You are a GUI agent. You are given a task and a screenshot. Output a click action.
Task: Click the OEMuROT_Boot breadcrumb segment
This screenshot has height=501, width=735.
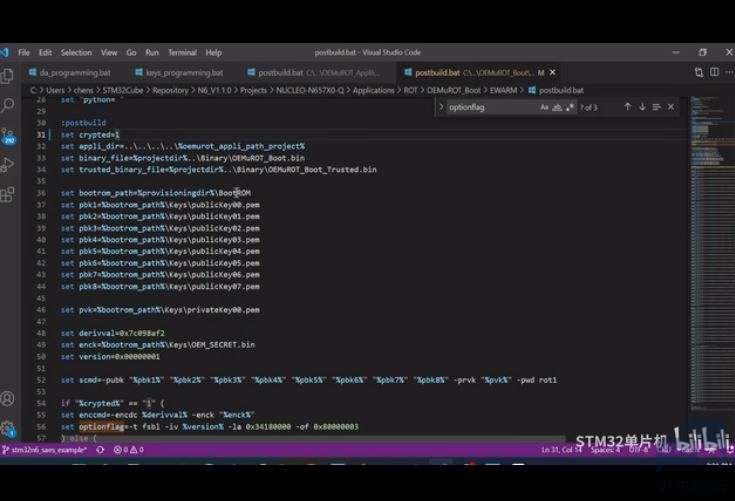[453, 90]
